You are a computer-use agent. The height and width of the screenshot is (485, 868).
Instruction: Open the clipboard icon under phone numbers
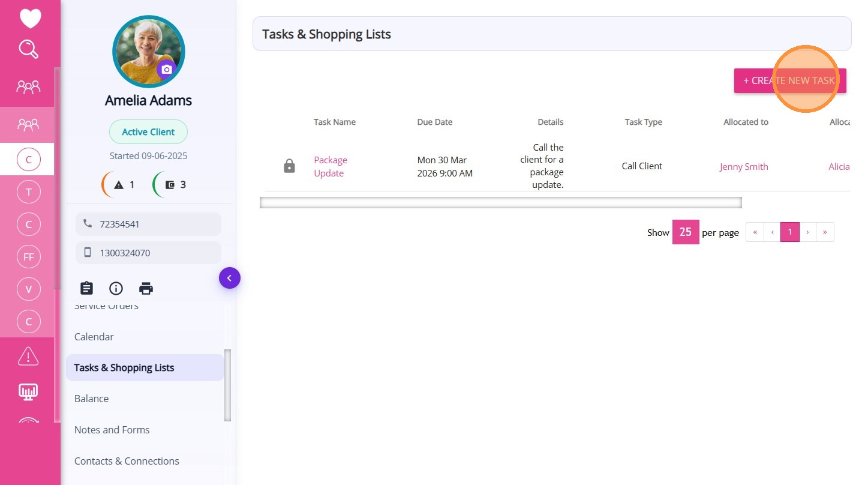pos(87,288)
